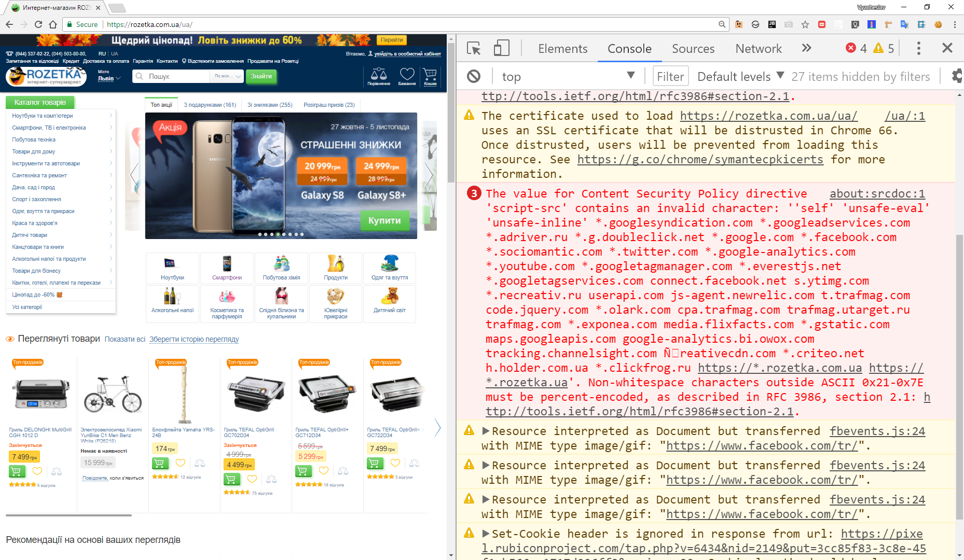Add the 5 299 грн TEFAL grill to cart
This screenshot has width=964, height=560.
tap(303, 471)
